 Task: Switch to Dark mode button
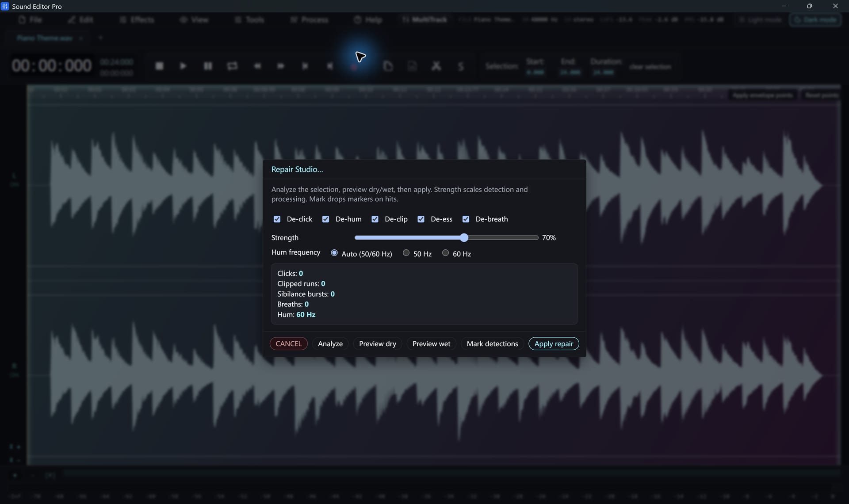click(816, 20)
